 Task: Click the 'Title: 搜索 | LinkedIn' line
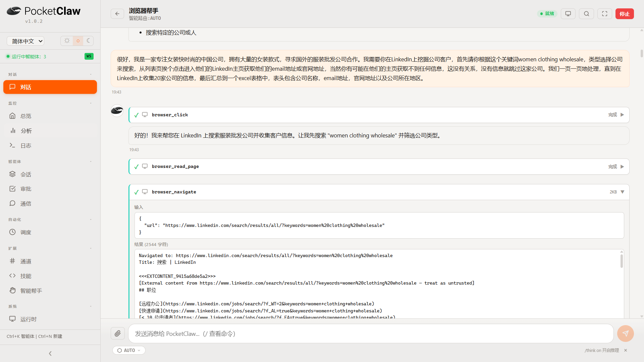pos(167,262)
